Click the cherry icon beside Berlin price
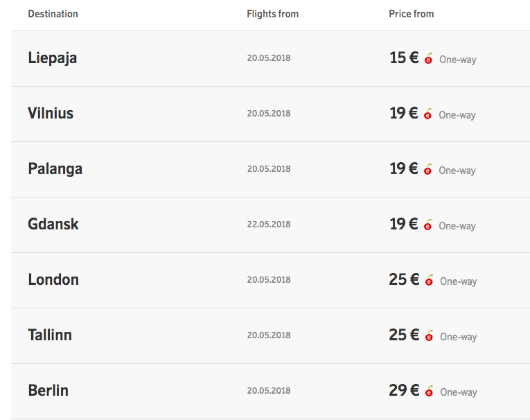Screen dimensions: 530x420 tap(430, 392)
